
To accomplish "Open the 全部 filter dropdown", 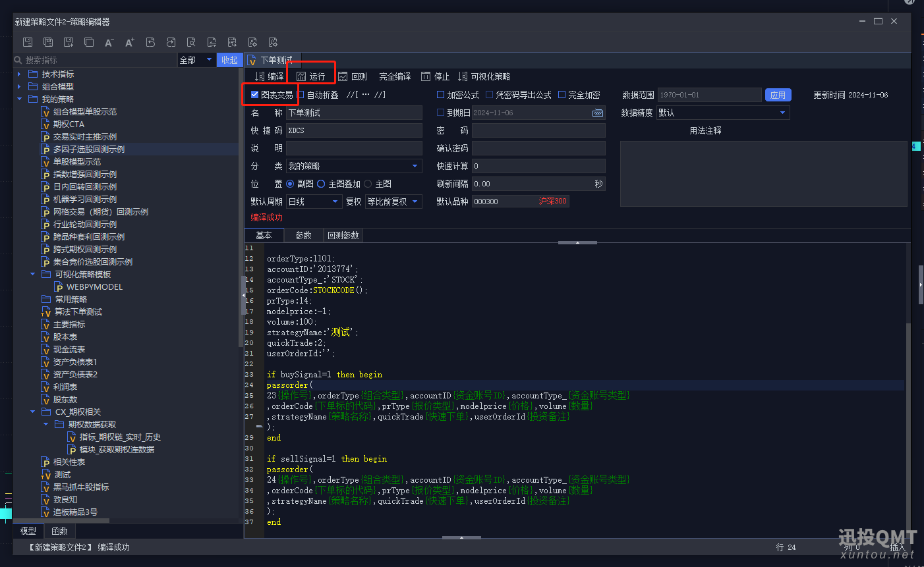I will [x=197, y=60].
